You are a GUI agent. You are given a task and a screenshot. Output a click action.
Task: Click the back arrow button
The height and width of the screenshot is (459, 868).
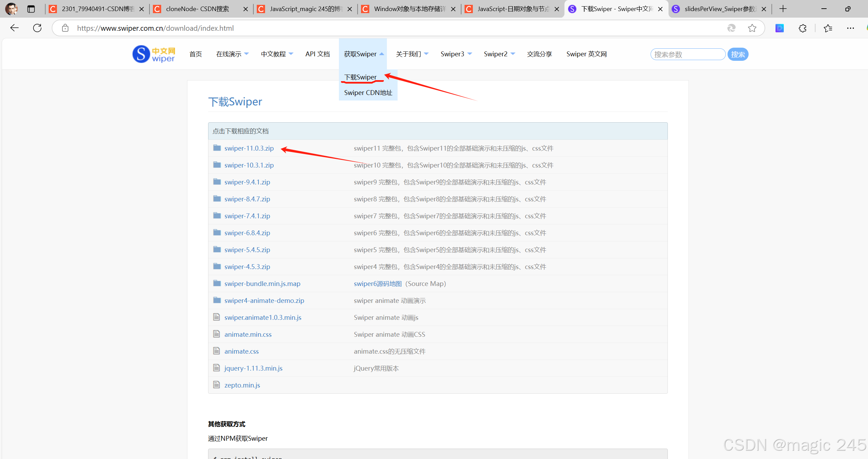(x=14, y=28)
